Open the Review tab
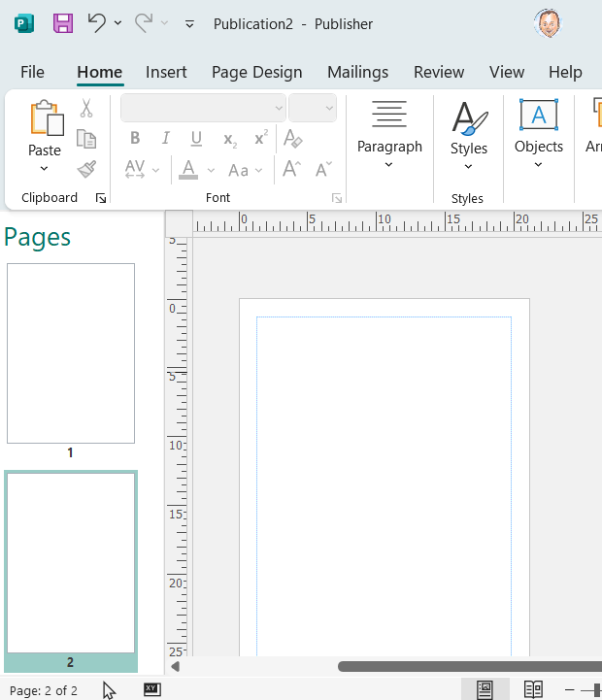 click(439, 72)
